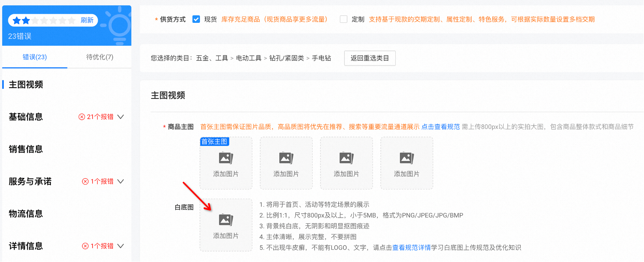
Task: Click the second 添加图片 upload slot icon
Action: point(286,158)
